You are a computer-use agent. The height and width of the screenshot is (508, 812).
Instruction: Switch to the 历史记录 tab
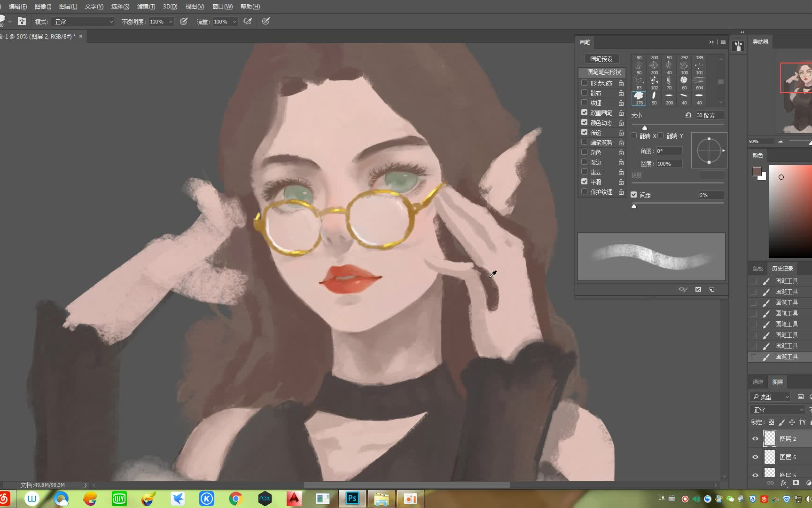[782, 269]
